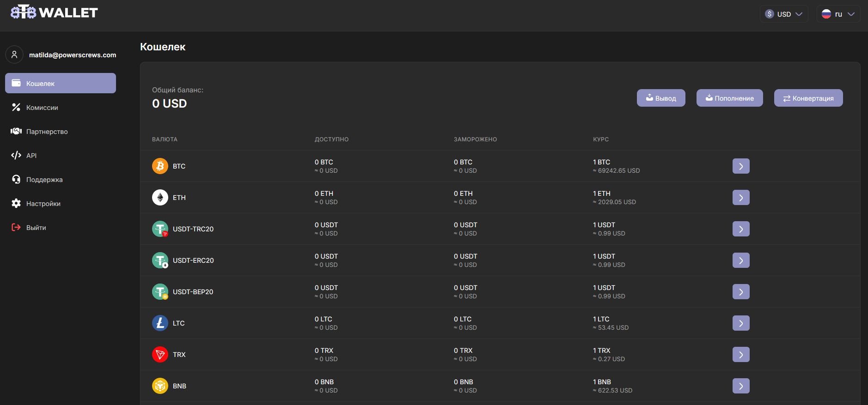
Task: Open the Комиссии menu item
Action: tap(42, 108)
